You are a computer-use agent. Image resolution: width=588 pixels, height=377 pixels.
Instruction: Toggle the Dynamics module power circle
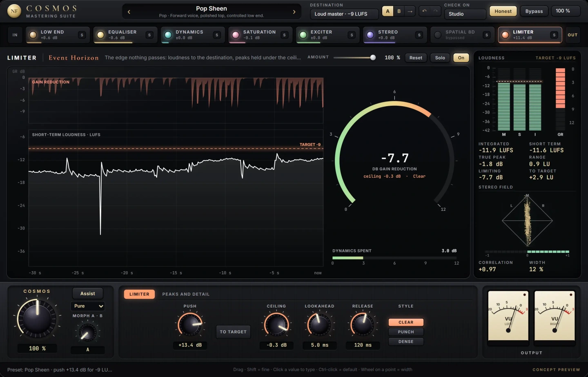coord(168,35)
